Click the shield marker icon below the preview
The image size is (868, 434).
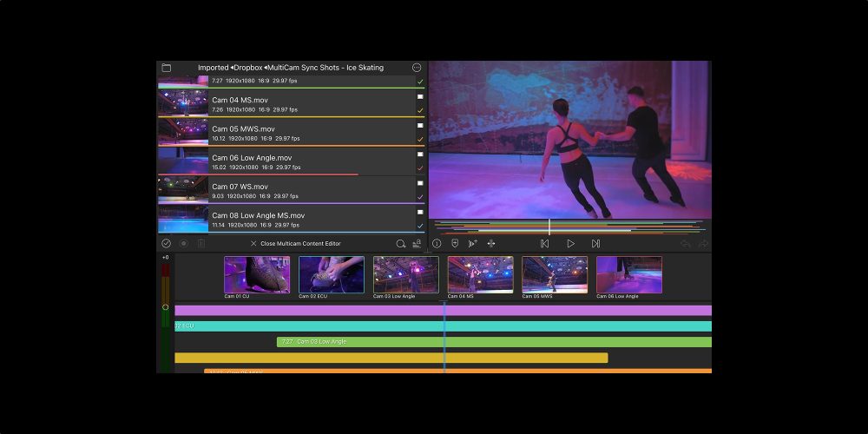click(x=455, y=244)
